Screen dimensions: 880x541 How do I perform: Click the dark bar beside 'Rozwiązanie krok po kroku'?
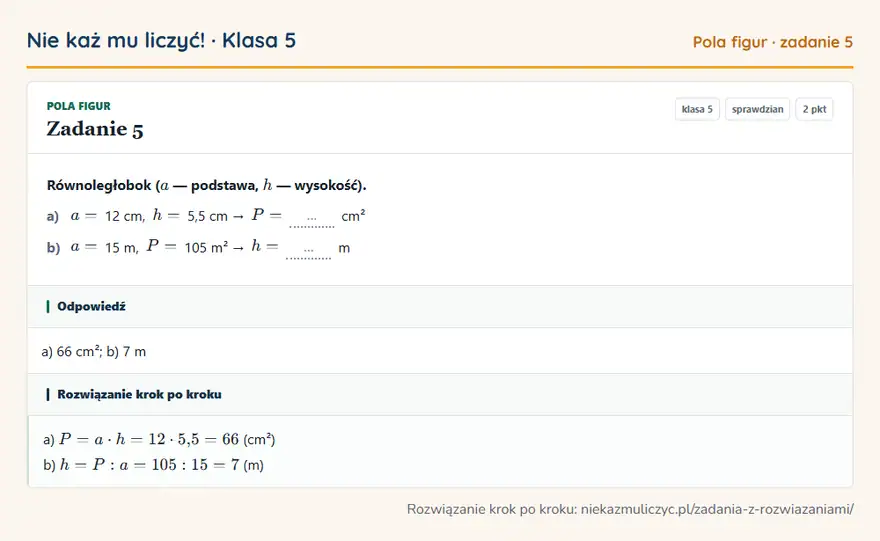(48, 395)
